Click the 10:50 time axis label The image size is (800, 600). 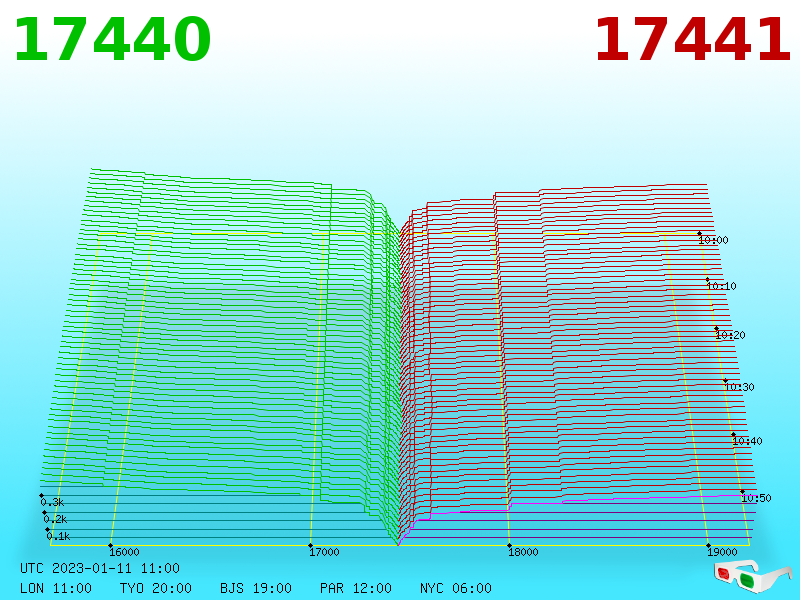756,498
